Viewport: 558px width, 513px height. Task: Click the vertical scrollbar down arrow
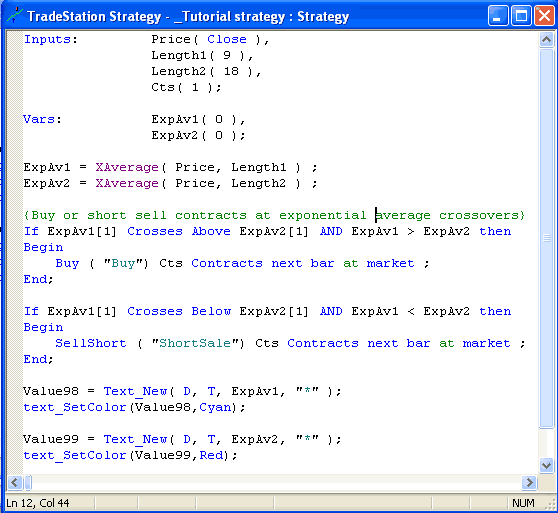[547, 465]
